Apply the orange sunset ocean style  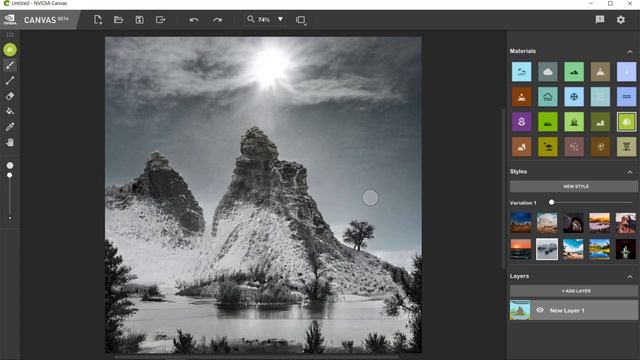coord(521,249)
